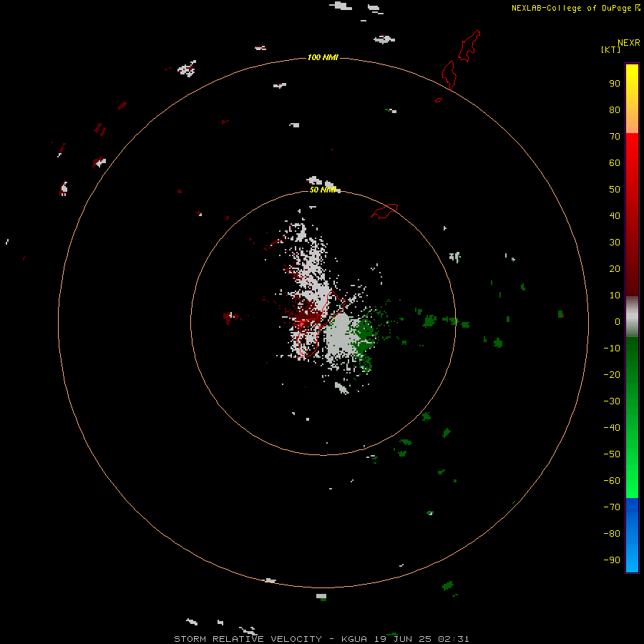The height and width of the screenshot is (644, 644).
Task: Select the -40 scale value
Action: coord(612,428)
